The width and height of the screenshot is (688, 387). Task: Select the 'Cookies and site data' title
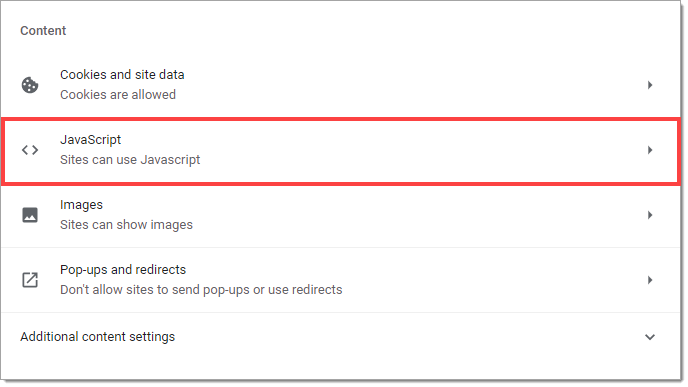click(122, 75)
